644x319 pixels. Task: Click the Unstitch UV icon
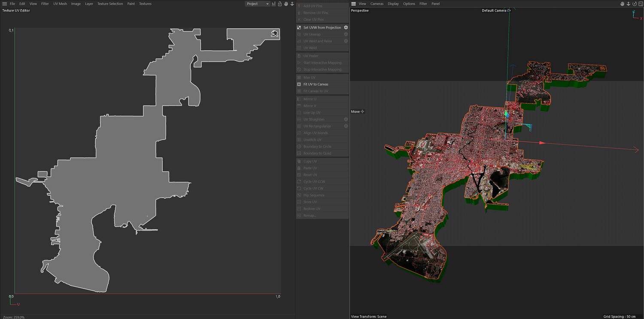(x=299, y=140)
